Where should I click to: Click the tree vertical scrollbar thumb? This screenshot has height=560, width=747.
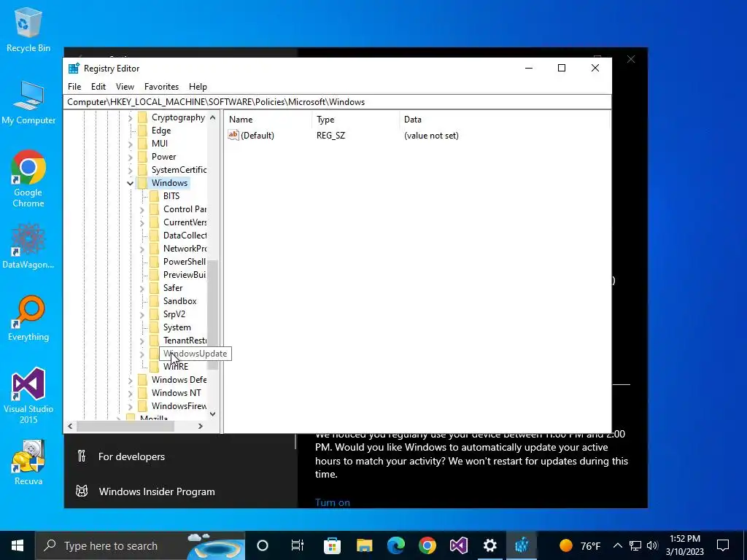click(x=213, y=315)
